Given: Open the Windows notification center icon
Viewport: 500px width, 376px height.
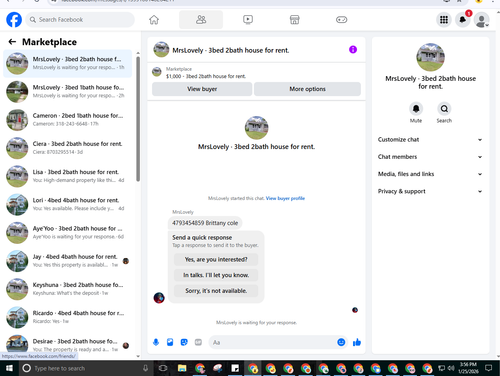Looking at the screenshot, I should point(489,368).
